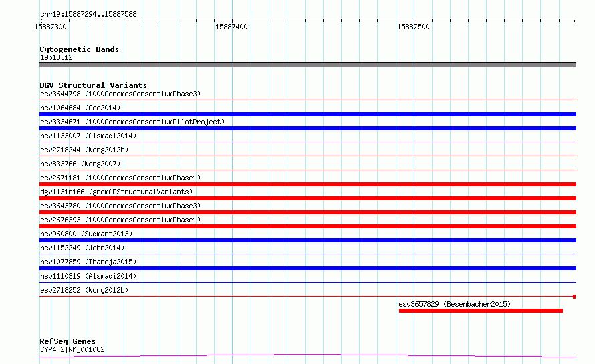Click the esv2718252 (Wong2012b) label
This screenshot has height=364, width=595.
pos(84,290)
